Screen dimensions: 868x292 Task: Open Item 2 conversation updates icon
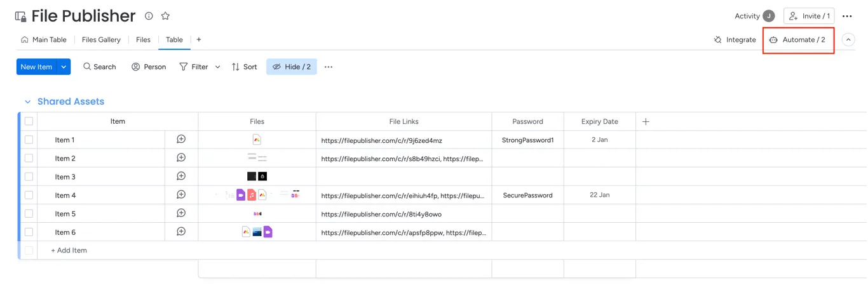coord(181,157)
